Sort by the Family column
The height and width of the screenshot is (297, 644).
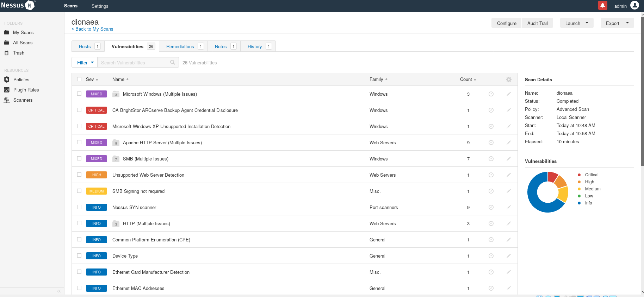pyautogui.click(x=378, y=80)
